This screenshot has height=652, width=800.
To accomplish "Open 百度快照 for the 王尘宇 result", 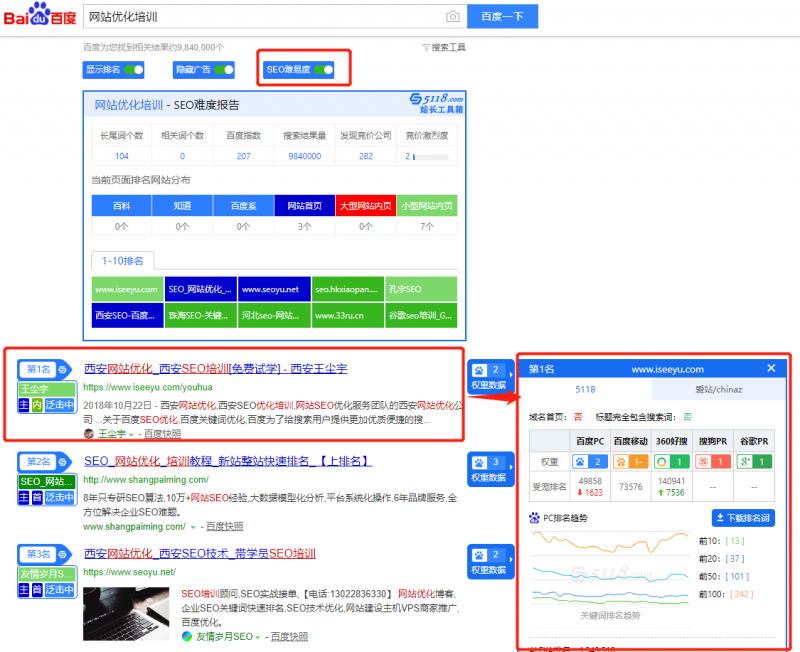I will 162,434.
